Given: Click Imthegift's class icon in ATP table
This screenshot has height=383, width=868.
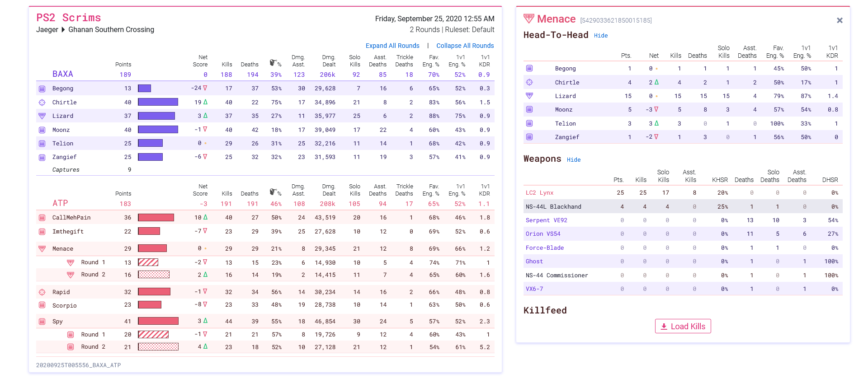Looking at the screenshot, I should coord(42,232).
